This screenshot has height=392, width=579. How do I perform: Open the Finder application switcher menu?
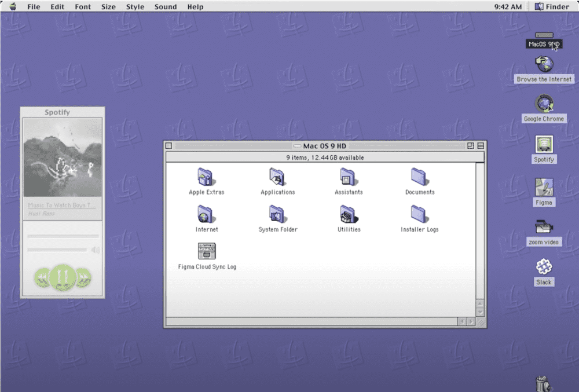552,6
